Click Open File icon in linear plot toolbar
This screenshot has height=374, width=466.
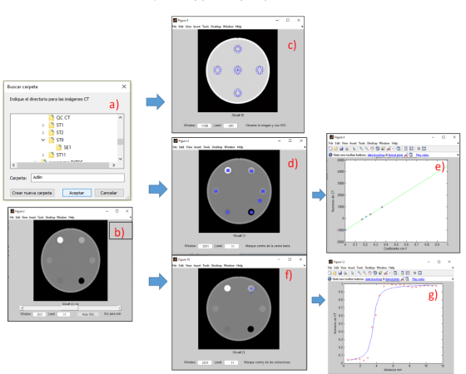pos(336,149)
